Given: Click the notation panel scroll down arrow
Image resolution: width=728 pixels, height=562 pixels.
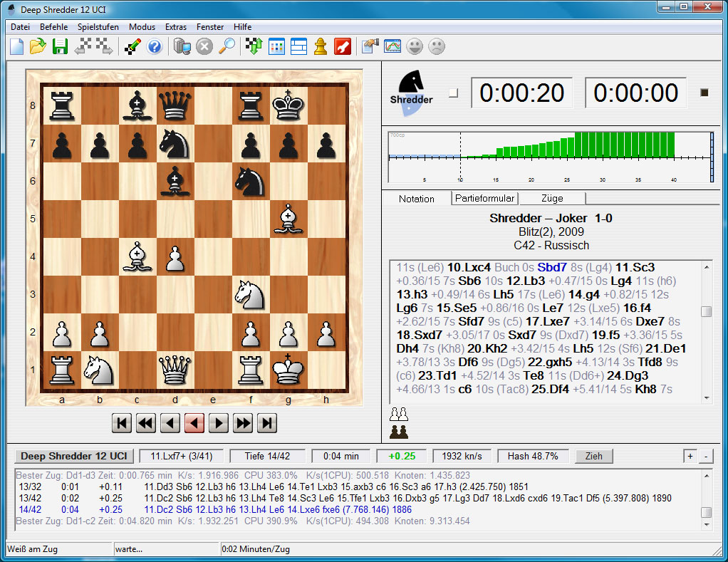Looking at the screenshot, I should (706, 398).
